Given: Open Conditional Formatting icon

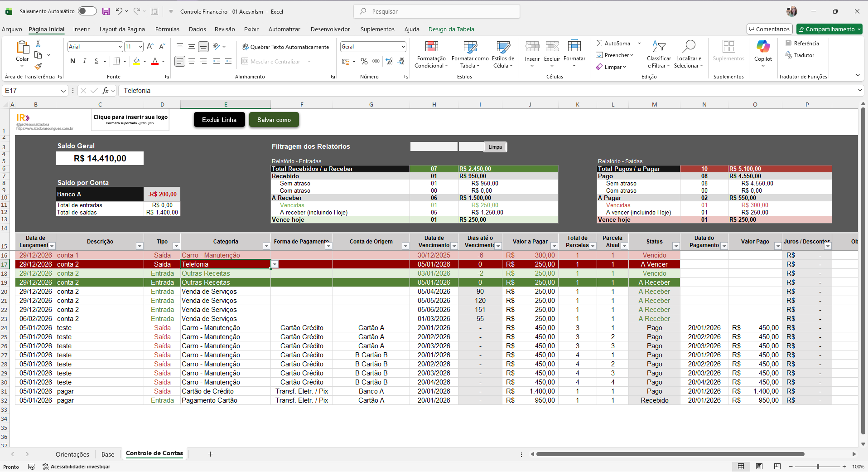Looking at the screenshot, I should pos(431,47).
